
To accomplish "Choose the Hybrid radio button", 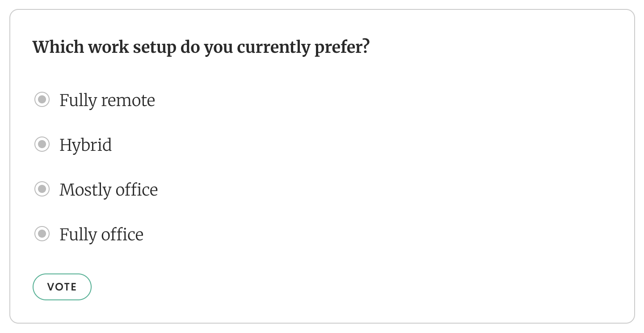I will [42, 145].
